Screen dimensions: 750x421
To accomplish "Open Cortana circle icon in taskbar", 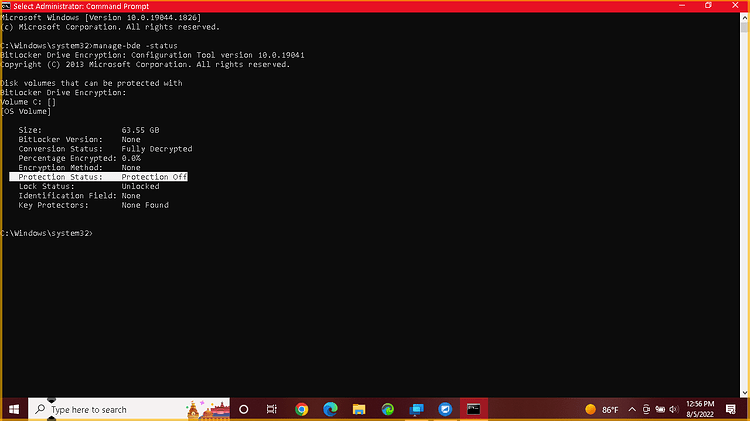I will tap(243, 410).
